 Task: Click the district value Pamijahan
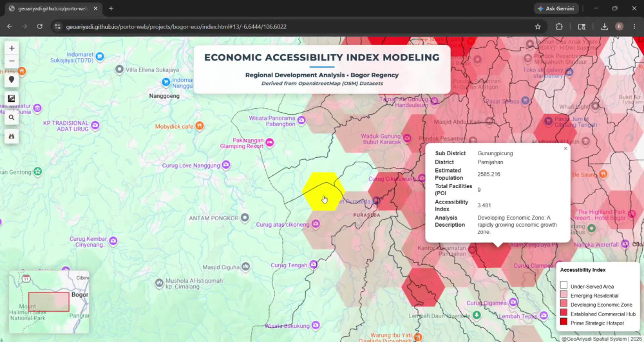click(490, 162)
